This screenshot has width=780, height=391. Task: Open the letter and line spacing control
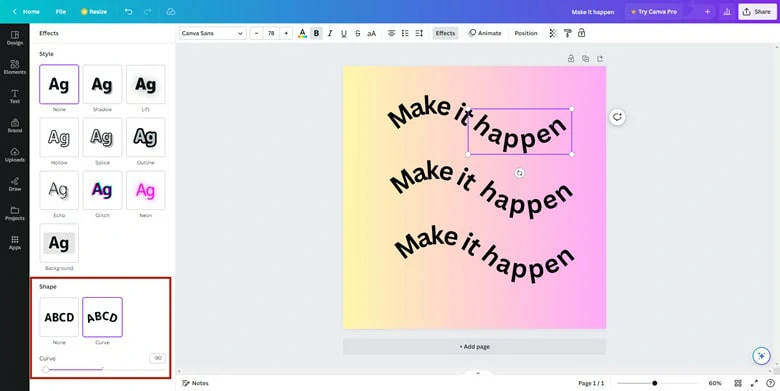[x=419, y=33]
